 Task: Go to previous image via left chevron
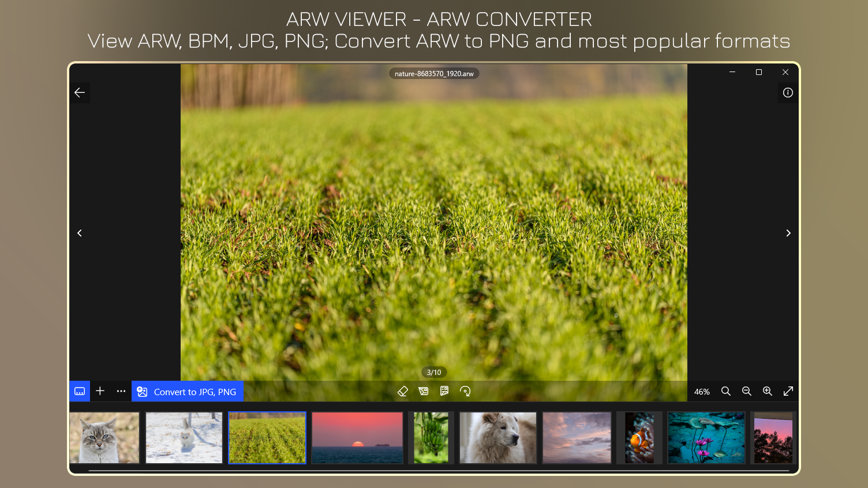pos(80,233)
